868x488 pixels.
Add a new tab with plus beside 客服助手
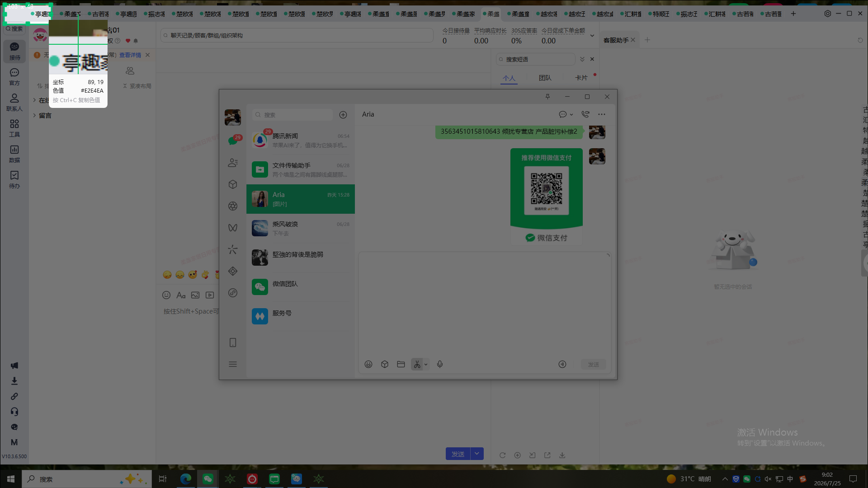(647, 40)
